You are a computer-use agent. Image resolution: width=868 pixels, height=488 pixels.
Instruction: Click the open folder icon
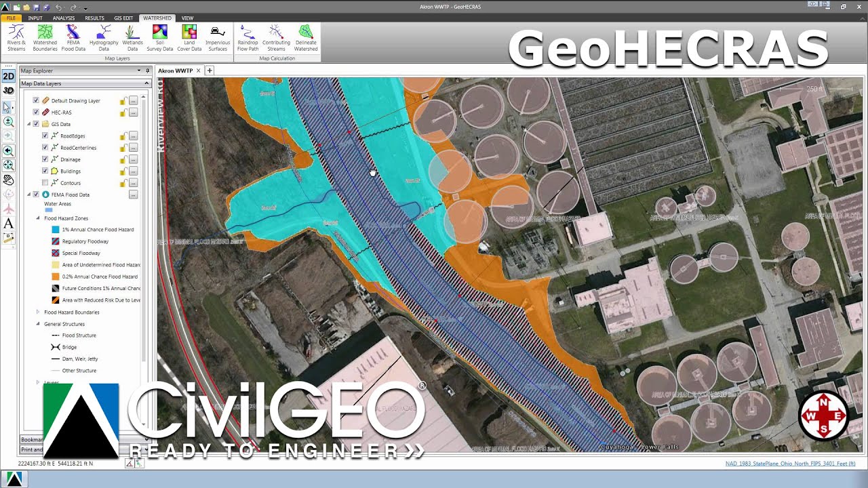(x=26, y=7)
